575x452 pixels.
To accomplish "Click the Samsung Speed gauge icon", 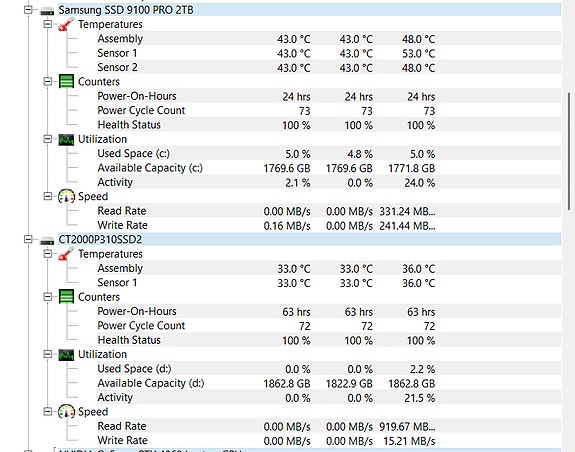I will click(x=66, y=196).
